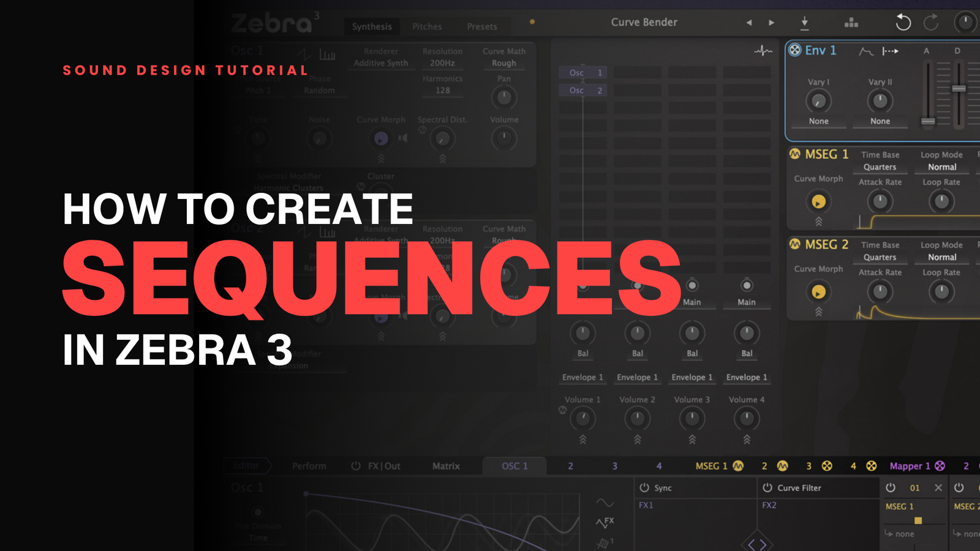Open the Vary II None selector
The image size is (980, 551).
(880, 121)
